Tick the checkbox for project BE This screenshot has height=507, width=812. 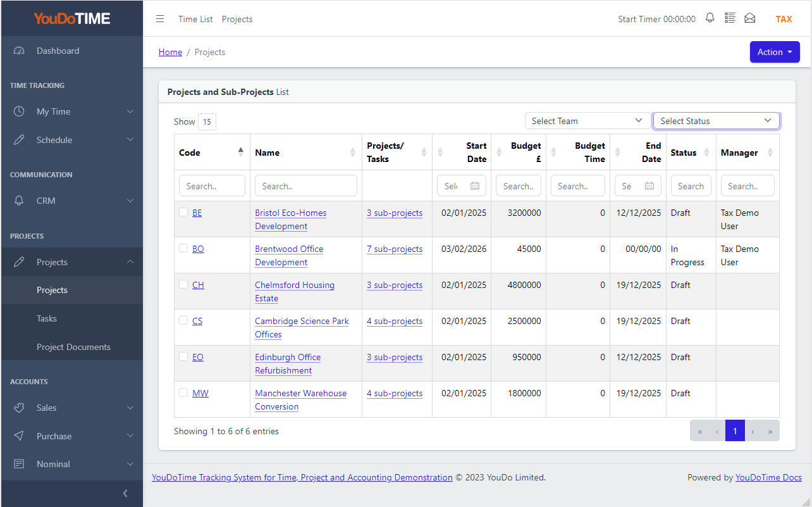pos(183,212)
